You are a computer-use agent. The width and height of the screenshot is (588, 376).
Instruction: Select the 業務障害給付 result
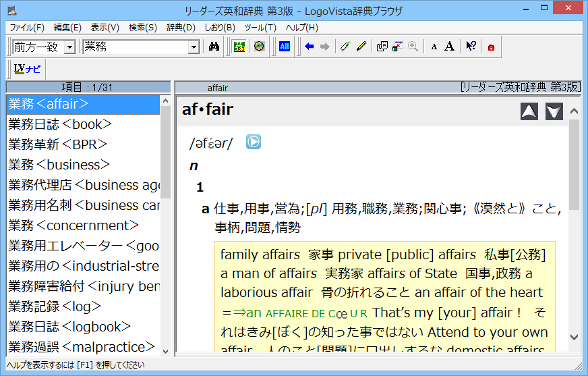(x=83, y=286)
